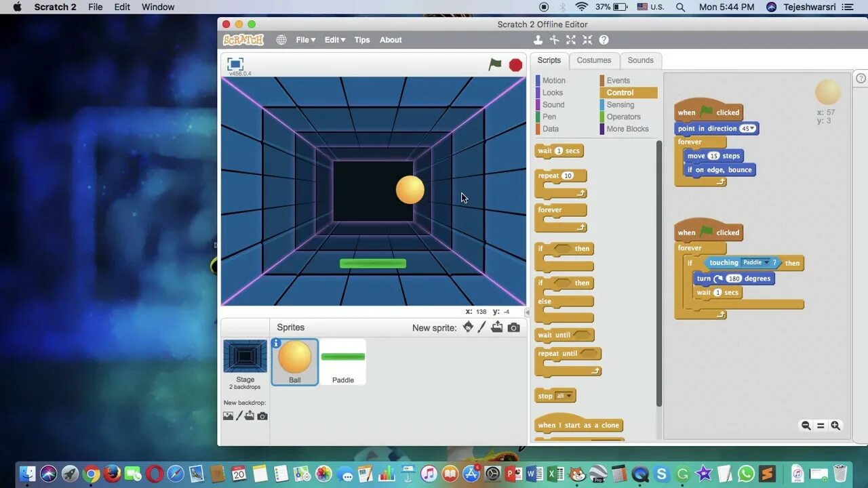Switch to the Costumes tab
This screenshot has height=488, width=868.
tap(594, 60)
